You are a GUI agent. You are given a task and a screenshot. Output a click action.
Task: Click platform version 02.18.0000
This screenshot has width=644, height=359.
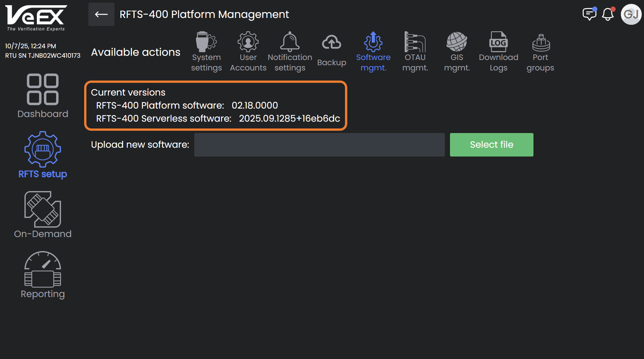click(x=255, y=105)
